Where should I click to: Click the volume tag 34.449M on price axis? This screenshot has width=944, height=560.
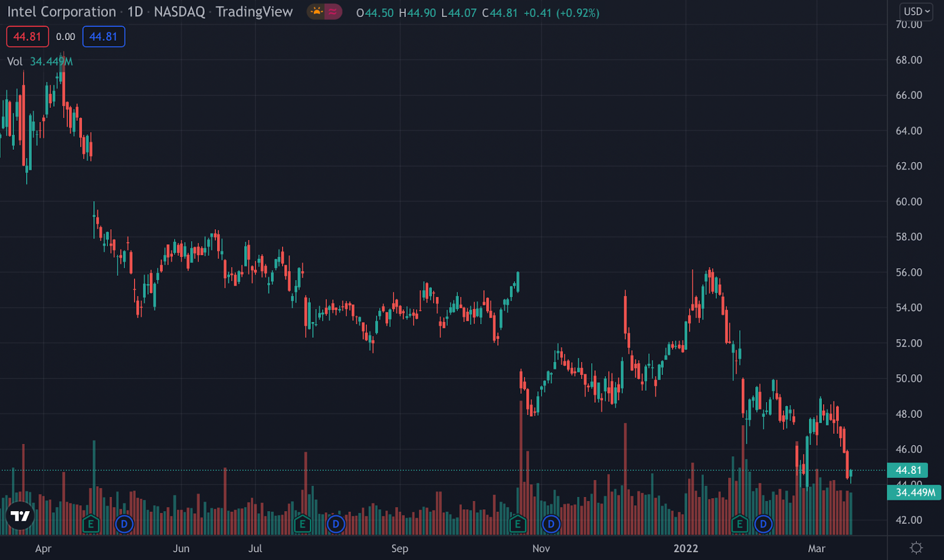(915, 492)
